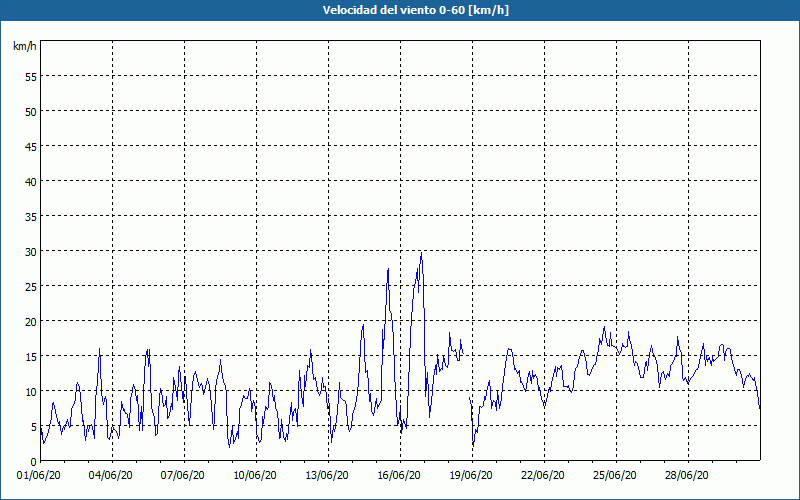Click the lowest dip just after 19/06/20
The image size is (800, 500).
click(473, 446)
